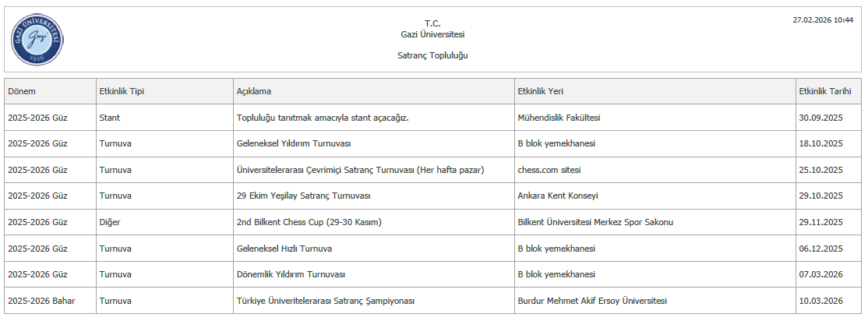The height and width of the screenshot is (321, 868).
Task: Click the Diğer event type cell
Action: [x=110, y=222]
